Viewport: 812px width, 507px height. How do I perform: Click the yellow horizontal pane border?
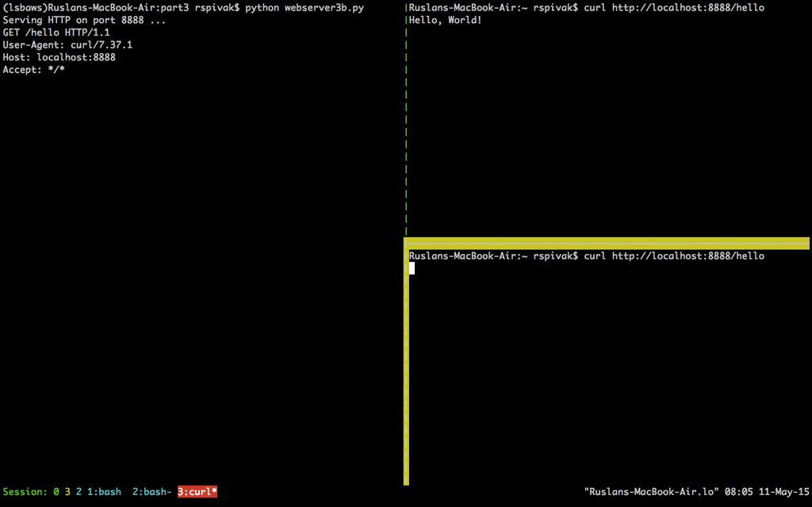[x=607, y=243]
